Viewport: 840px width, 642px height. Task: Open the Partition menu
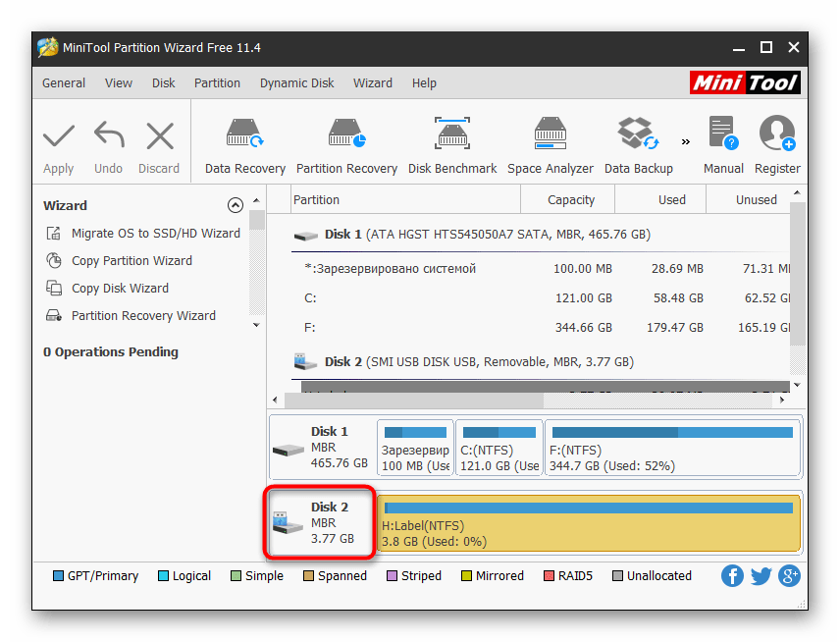(x=217, y=83)
